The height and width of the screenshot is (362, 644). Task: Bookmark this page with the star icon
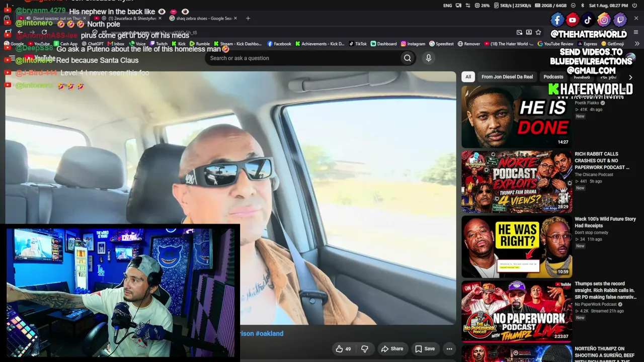[538, 32]
